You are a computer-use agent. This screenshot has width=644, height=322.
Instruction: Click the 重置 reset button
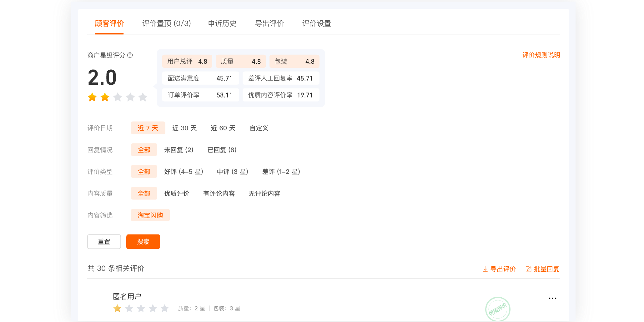tap(104, 241)
